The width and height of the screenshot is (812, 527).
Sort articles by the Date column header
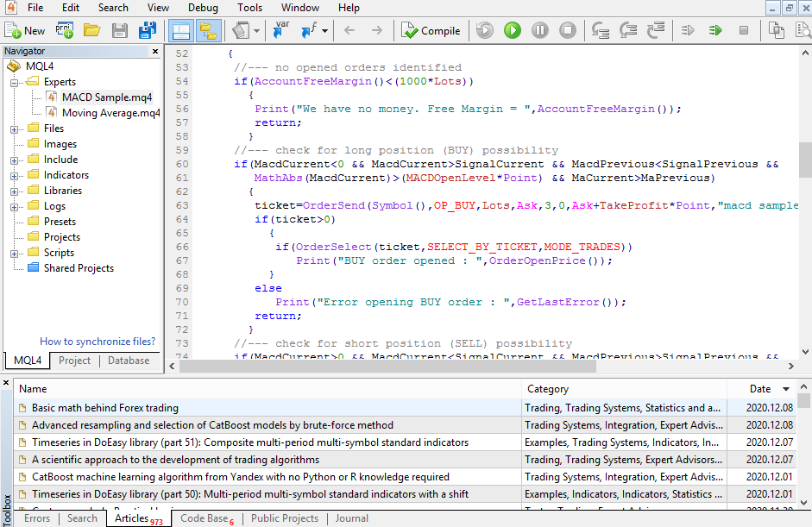click(760, 389)
